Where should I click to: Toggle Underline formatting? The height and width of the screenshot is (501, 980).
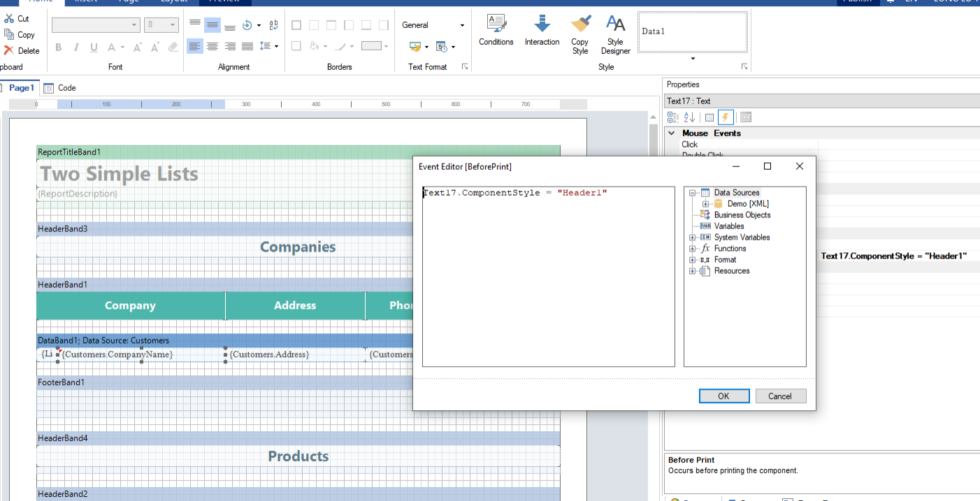94,47
